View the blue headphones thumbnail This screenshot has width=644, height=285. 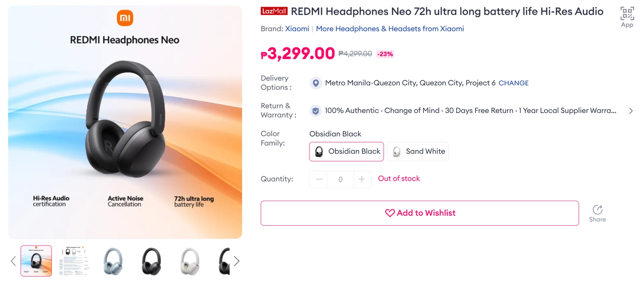112,261
